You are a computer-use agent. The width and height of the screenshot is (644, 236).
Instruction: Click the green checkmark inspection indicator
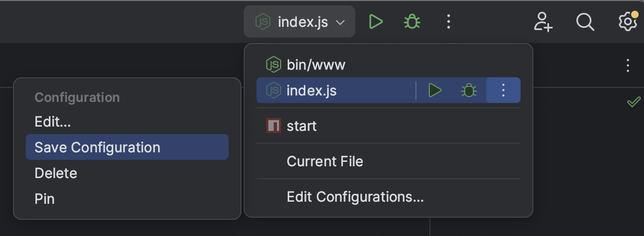pos(633,102)
